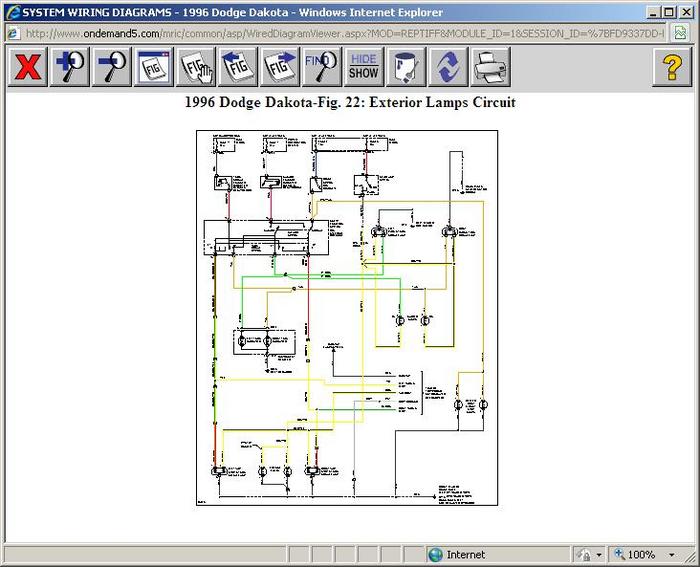700x567 pixels.
Task: Click the Internet zone globe icon
Action: click(x=435, y=554)
